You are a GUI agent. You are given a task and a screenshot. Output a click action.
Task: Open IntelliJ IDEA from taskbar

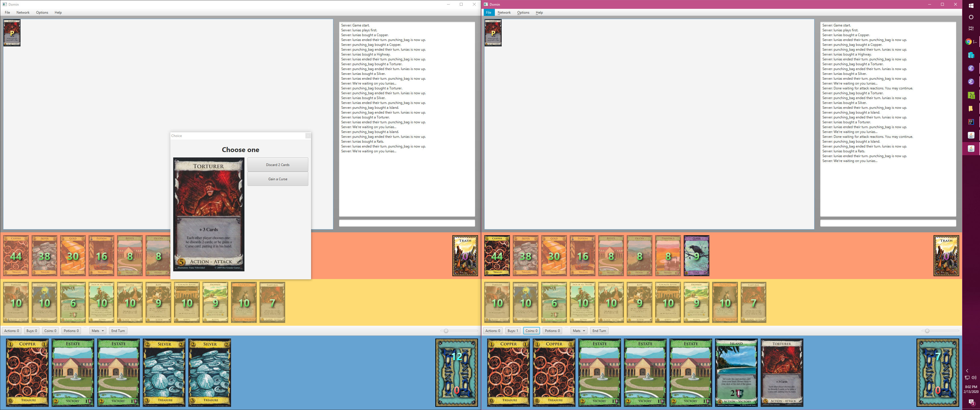pos(971,122)
